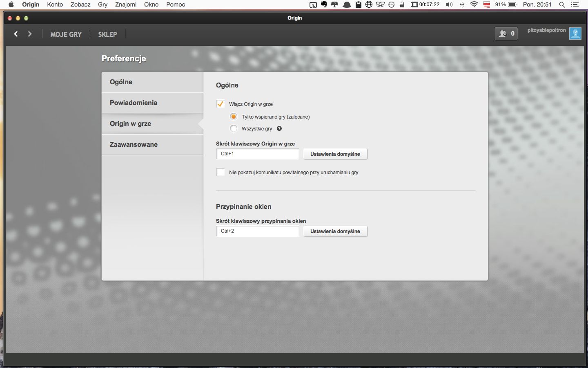
Task: Open the Notification Center list icon
Action: coord(575,4)
